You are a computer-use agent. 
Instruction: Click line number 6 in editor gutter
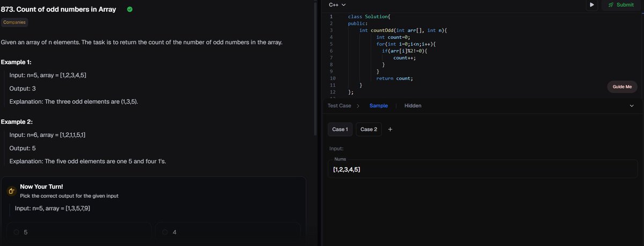click(331, 50)
